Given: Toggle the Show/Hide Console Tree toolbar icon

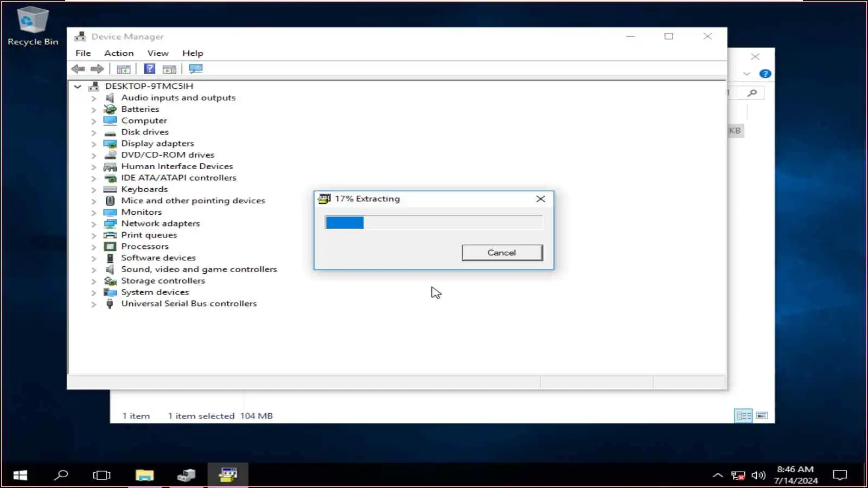Looking at the screenshot, I should pos(124,69).
